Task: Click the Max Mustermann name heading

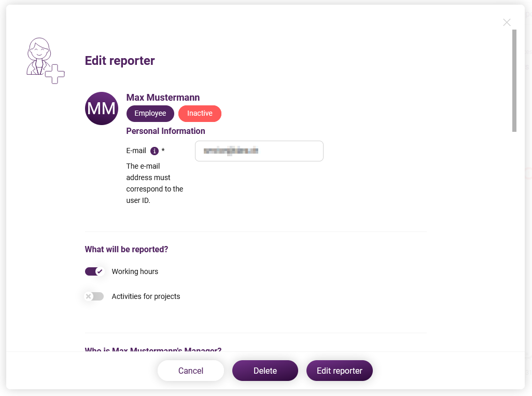Action: pos(163,98)
